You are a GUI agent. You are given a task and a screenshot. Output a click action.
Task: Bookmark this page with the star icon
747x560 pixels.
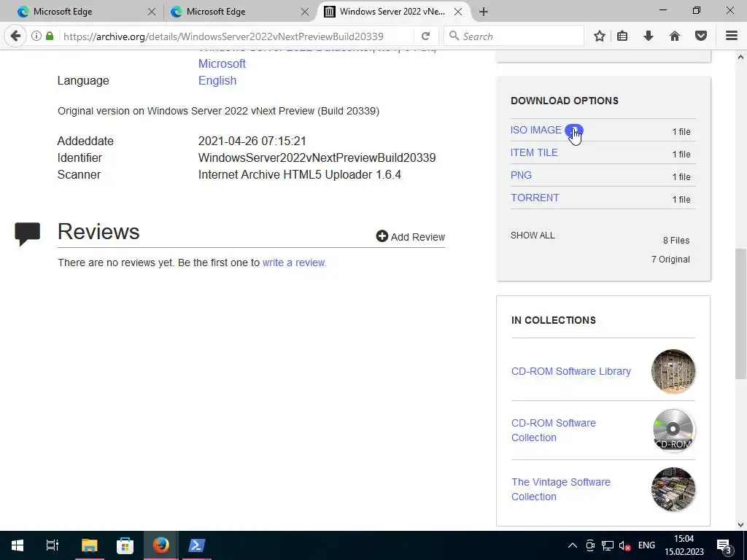(600, 36)
